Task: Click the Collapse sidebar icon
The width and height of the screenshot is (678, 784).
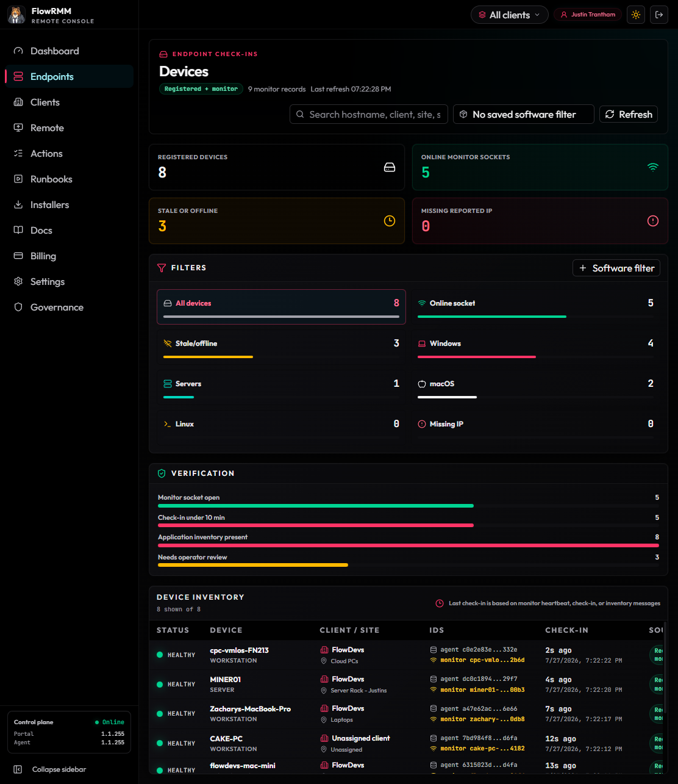Action: tap(18, 769)
